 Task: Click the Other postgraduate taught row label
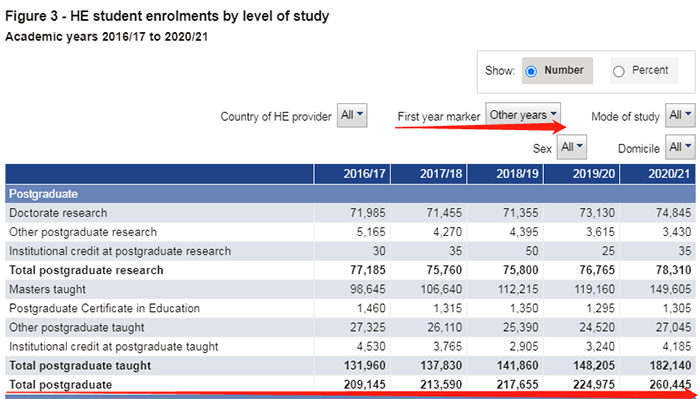click(77, 328)
